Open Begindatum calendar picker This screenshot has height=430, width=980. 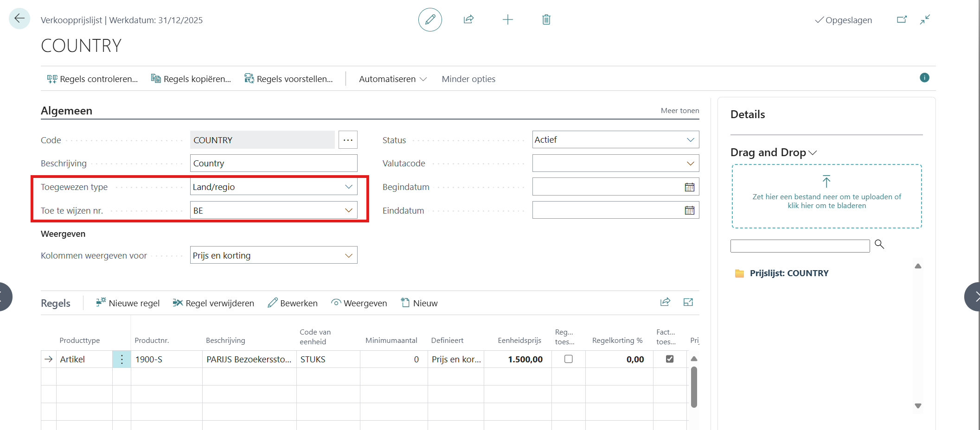[x=689, y=187]
